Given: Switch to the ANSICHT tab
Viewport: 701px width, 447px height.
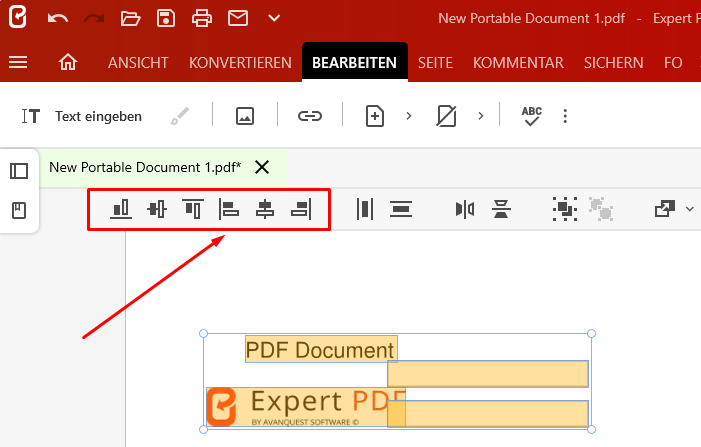Looking at the screenshot, I should 138,63.
